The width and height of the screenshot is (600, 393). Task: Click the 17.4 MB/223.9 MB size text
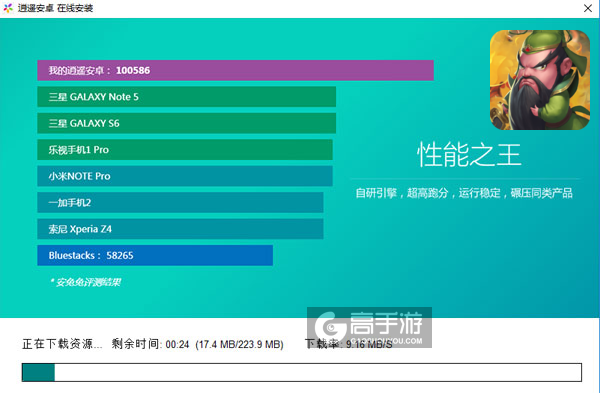(239, 344)
